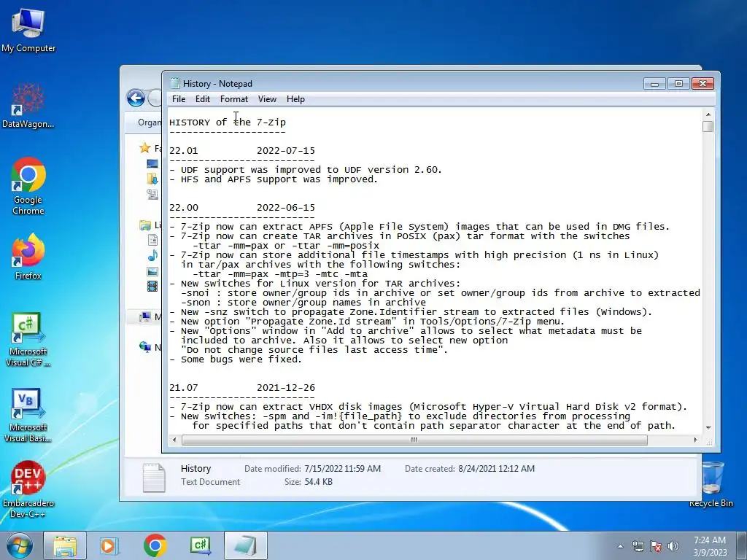Open Windows Explorer from the taskbar
The image size is (747, 560).
pyautogui.click(x=65, y=545)
